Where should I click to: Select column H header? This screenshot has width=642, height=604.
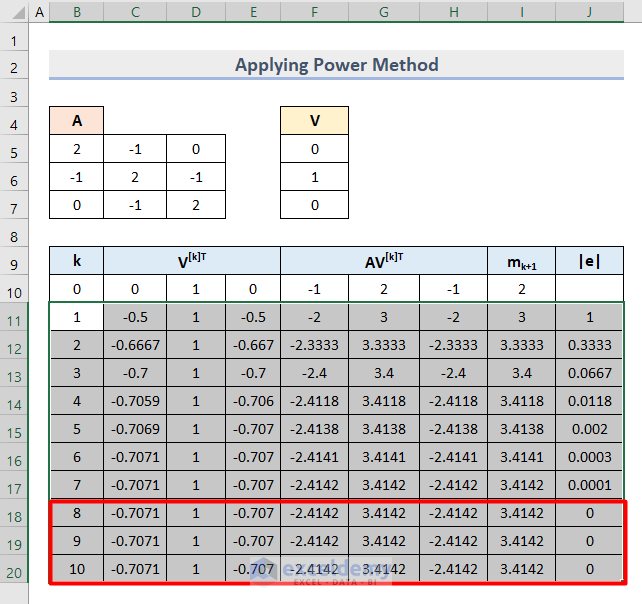coord(453,11)
